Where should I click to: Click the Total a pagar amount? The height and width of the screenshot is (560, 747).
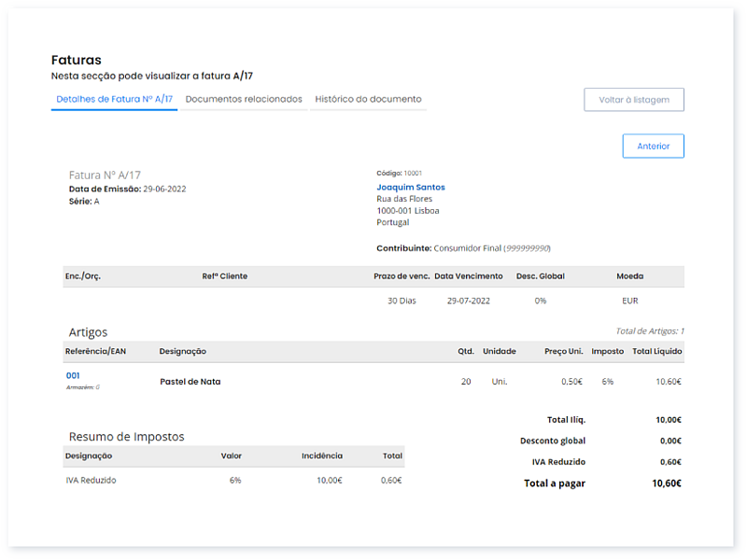coord(667,483)
